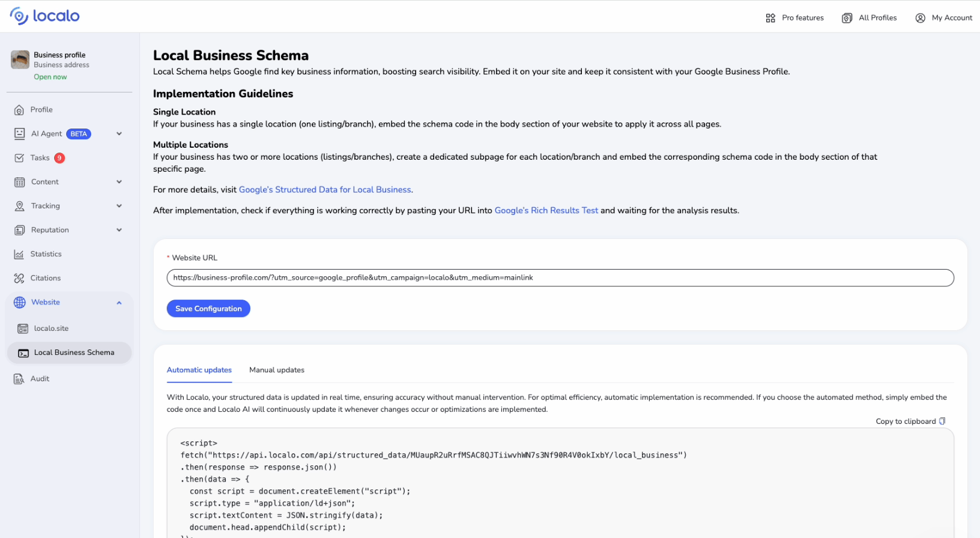Collapse the Website section chevron
The height and width of the screenshot is (538, 980).
[x=119, y=303]
